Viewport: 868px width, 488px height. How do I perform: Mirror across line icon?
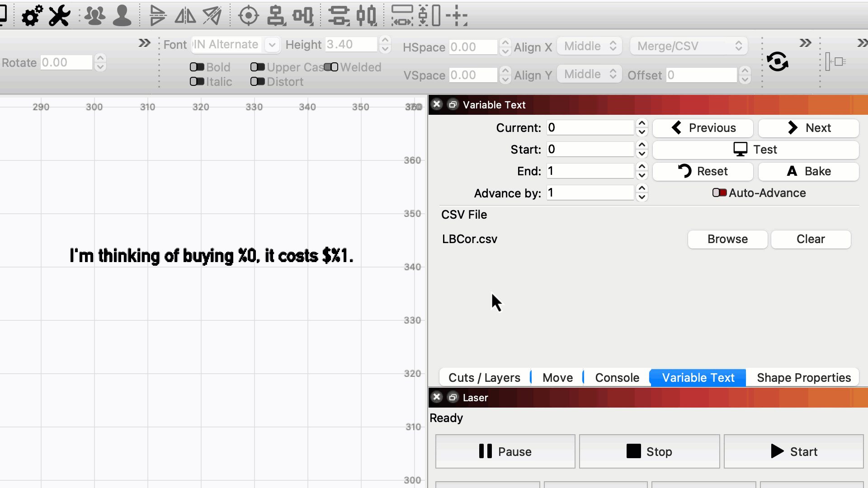click(x=212, y=16)
